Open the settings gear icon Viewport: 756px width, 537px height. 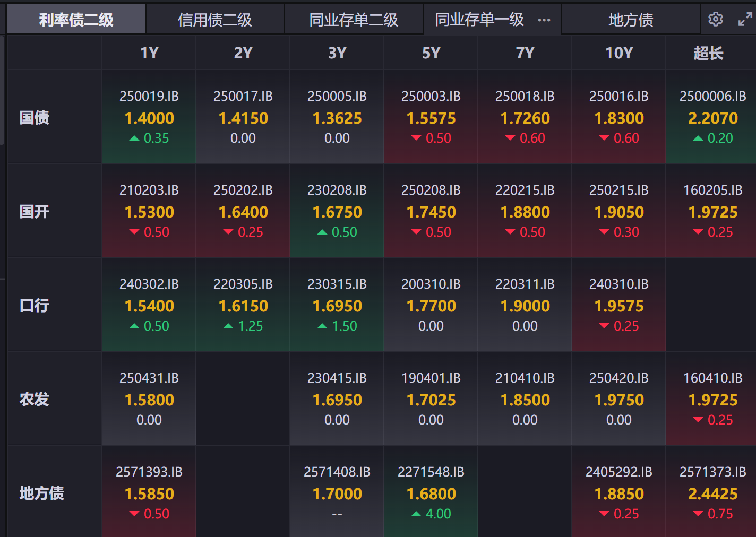pos(716,20)
